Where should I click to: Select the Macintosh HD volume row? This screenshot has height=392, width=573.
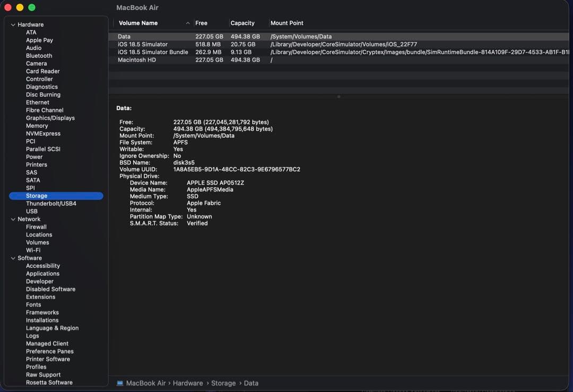[x=136, y=60]
